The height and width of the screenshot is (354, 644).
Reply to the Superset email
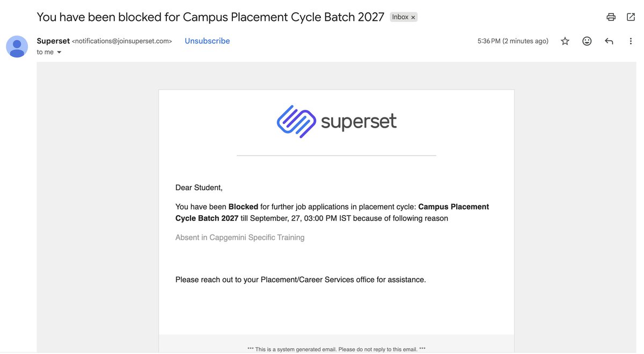tap(609, 41)
